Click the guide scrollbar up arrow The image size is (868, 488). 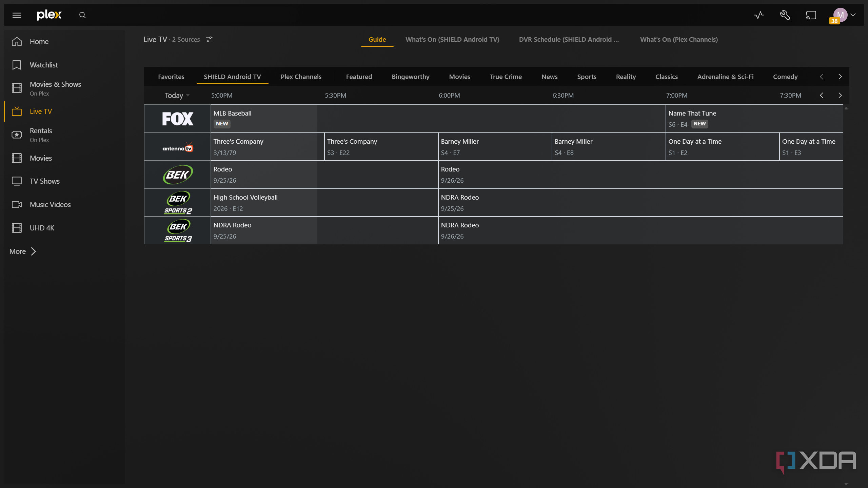click(846, 108)
